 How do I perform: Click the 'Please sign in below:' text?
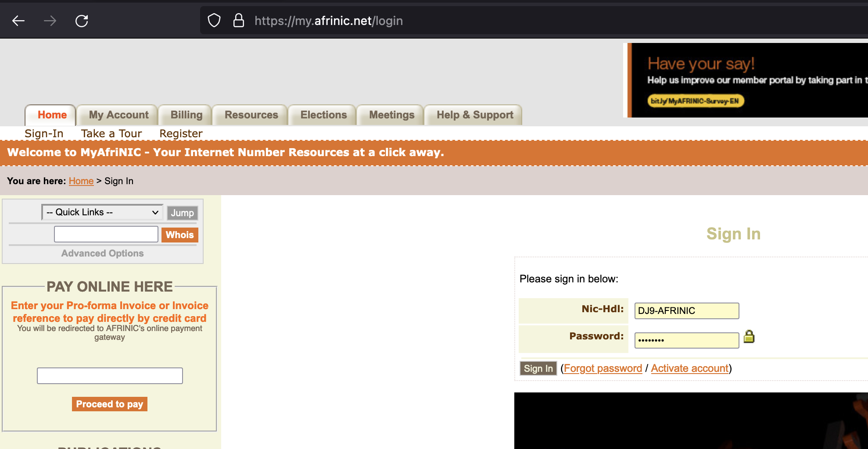(x=569, y=279)
